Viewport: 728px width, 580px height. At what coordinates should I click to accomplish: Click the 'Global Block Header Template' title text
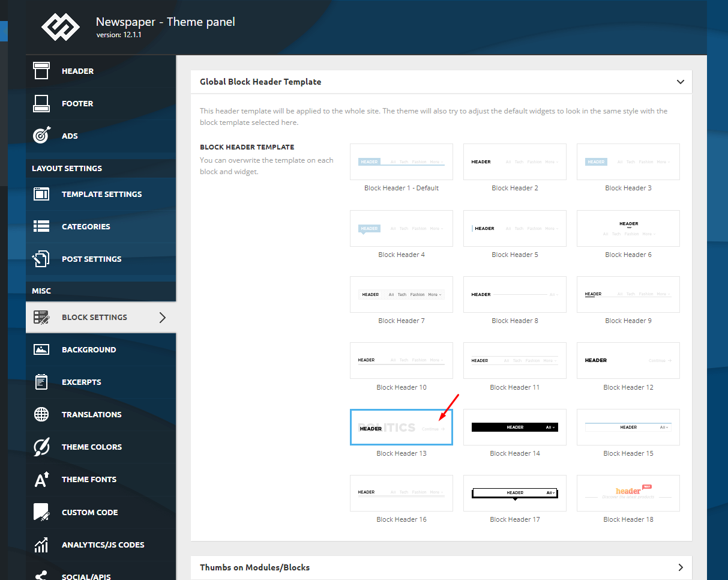[x=260, y=82]
